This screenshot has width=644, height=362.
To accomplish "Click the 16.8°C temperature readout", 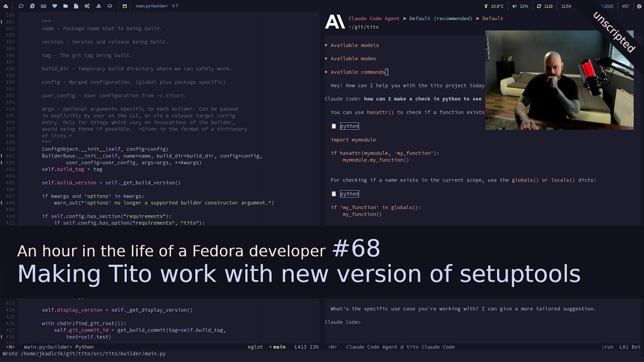I will [x=497, y=6].
